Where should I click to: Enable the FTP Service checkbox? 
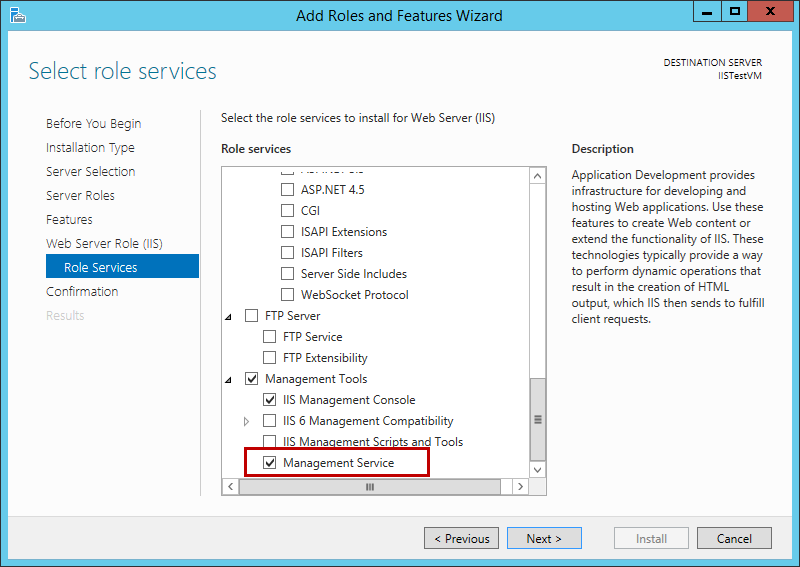[270, 337]
